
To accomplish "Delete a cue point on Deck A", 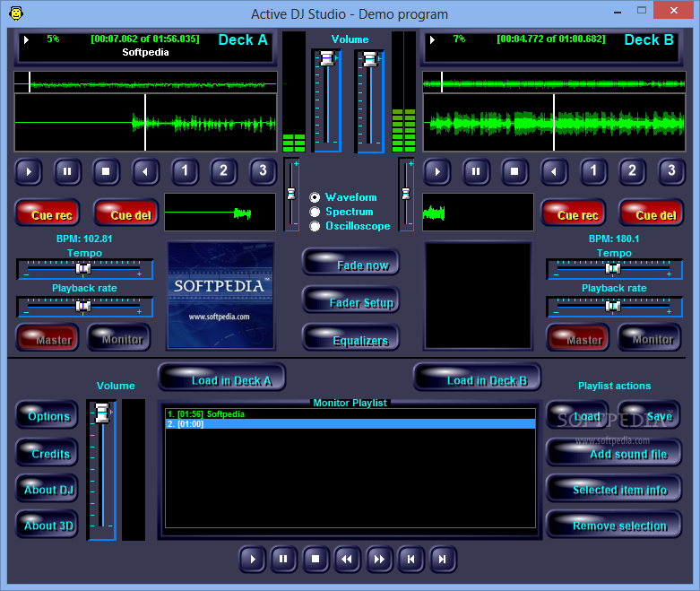I will [x=126, y=213].
